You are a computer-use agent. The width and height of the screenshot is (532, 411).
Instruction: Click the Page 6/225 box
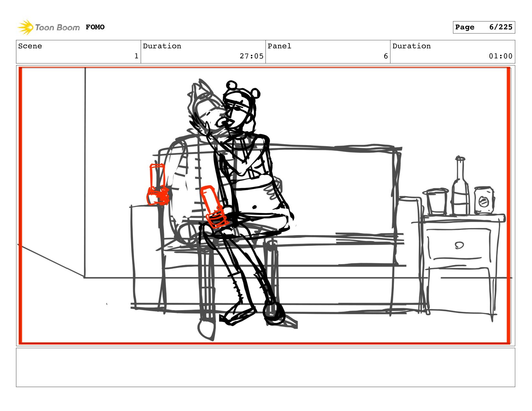click(x=484, y=27)
